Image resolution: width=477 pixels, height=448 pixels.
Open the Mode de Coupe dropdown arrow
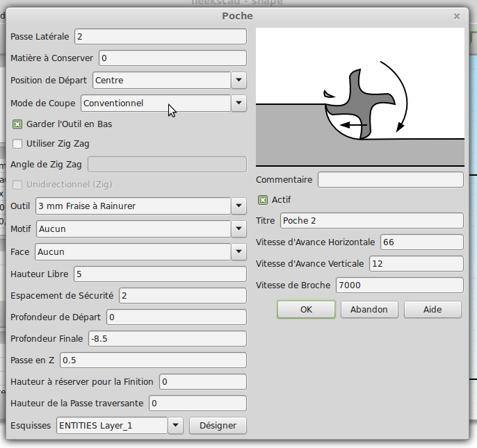pos(239,103)
